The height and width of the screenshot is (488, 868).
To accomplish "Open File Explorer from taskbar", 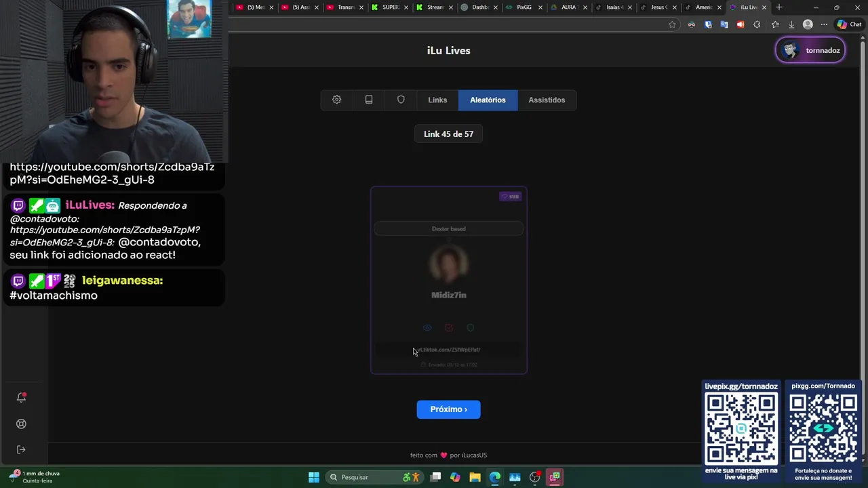I will [475, 477].
